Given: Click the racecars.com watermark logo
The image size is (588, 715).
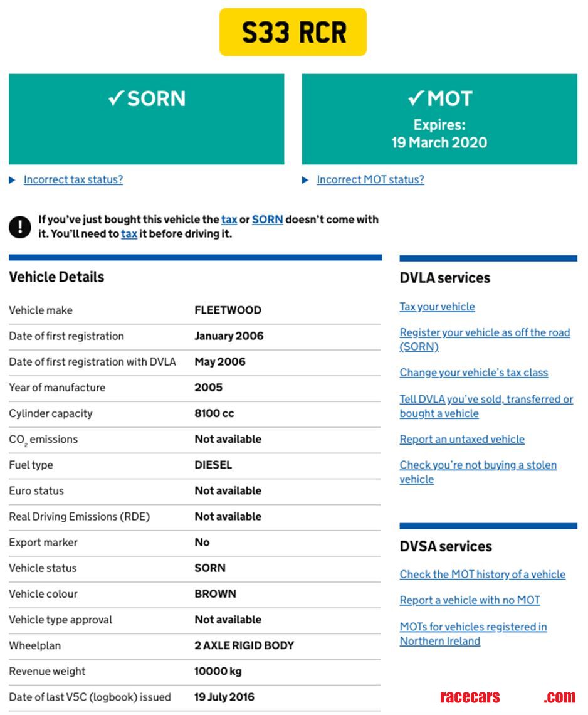Looking at the screenshot, I should tap(507, 697).
